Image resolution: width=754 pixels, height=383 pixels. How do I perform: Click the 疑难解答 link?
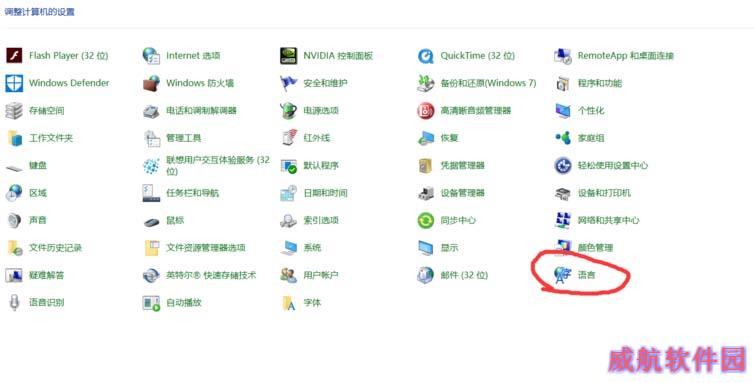point(46,275)
